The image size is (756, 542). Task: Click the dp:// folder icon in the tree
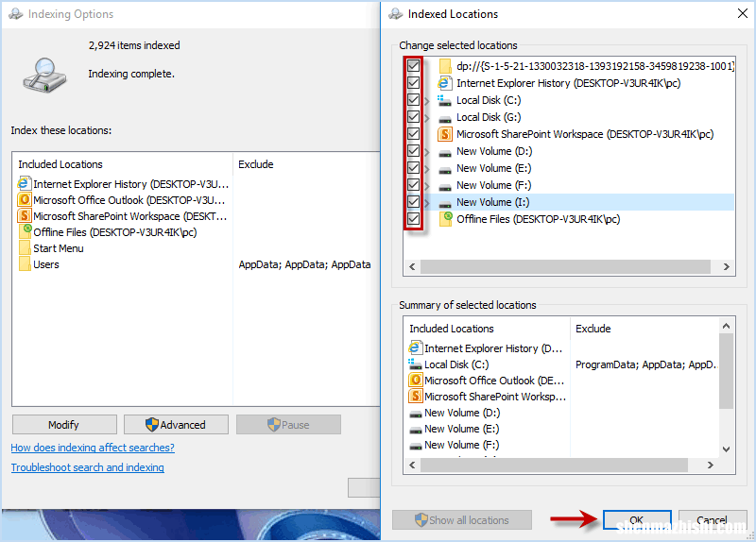click(445, 66)
